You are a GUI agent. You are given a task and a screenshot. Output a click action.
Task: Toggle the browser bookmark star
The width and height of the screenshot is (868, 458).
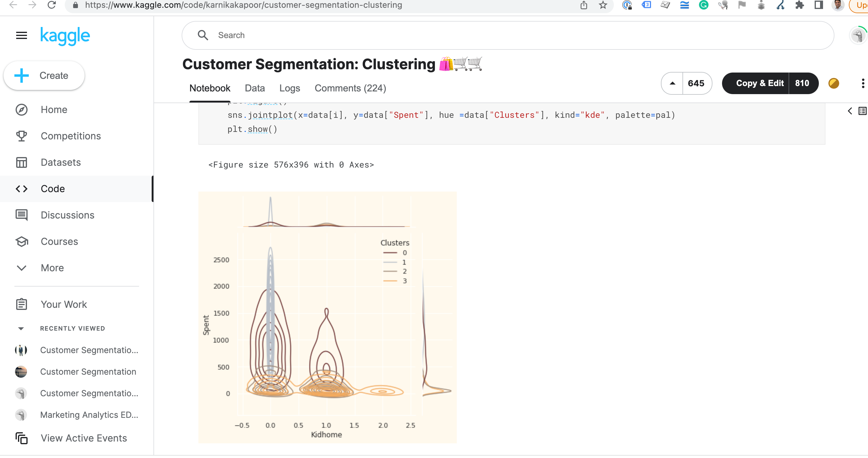pos(602,5)
